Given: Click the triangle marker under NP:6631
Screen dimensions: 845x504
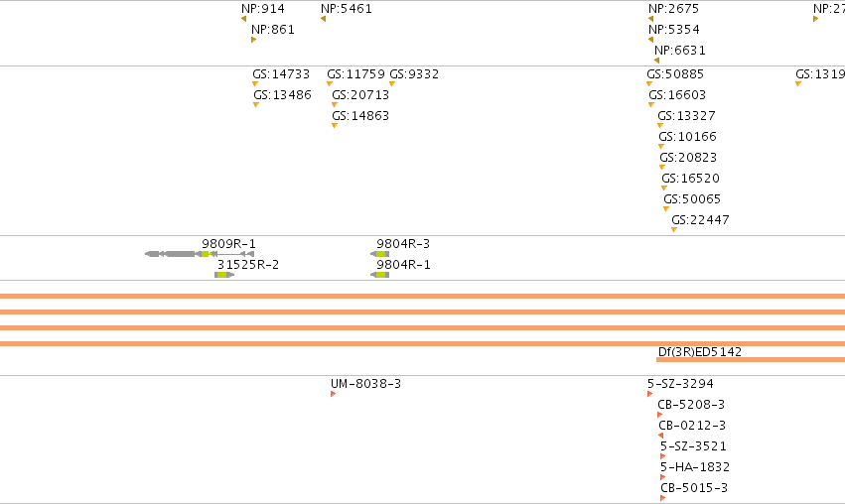Looking at the screenshot, I should pos(656,61).
